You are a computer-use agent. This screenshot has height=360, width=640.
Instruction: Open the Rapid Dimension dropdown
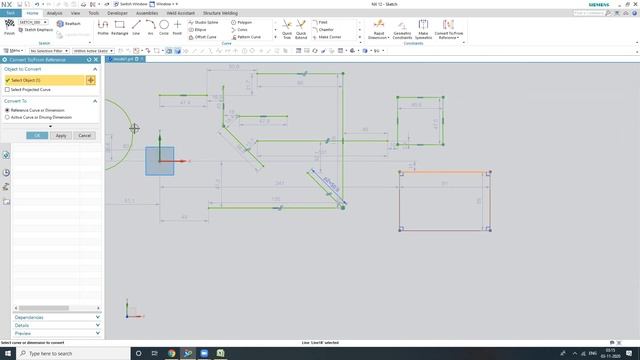click(x=379, y=38)
